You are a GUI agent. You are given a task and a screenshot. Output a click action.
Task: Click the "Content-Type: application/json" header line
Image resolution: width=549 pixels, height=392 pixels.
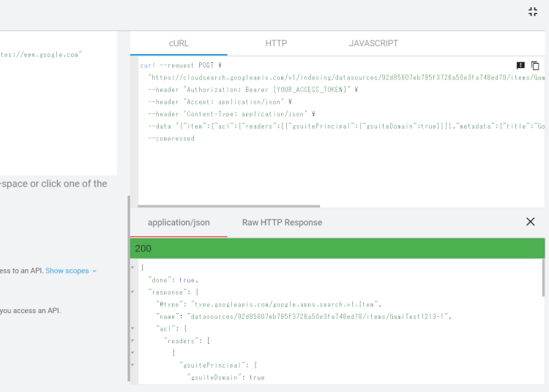[x=231, y=114]
